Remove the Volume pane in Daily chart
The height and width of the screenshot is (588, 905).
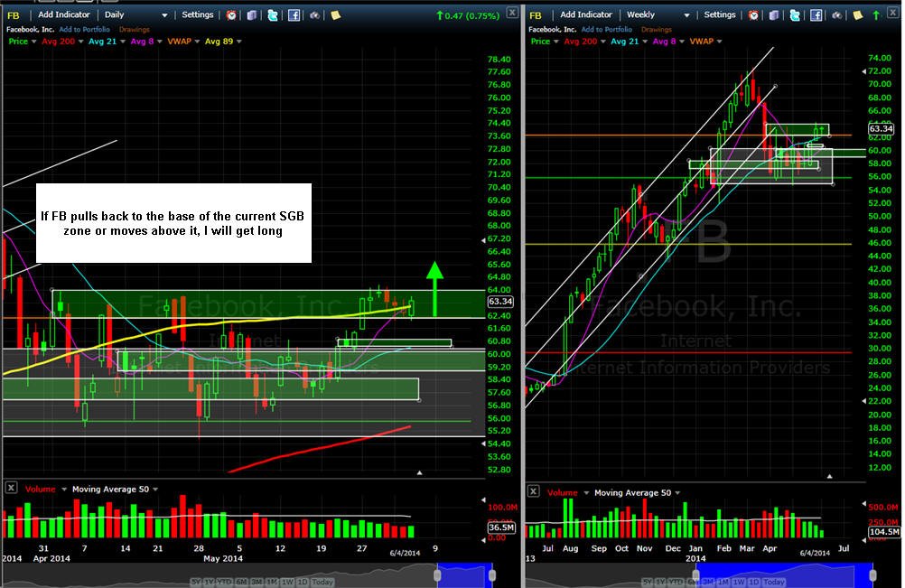tap(11, 488)
